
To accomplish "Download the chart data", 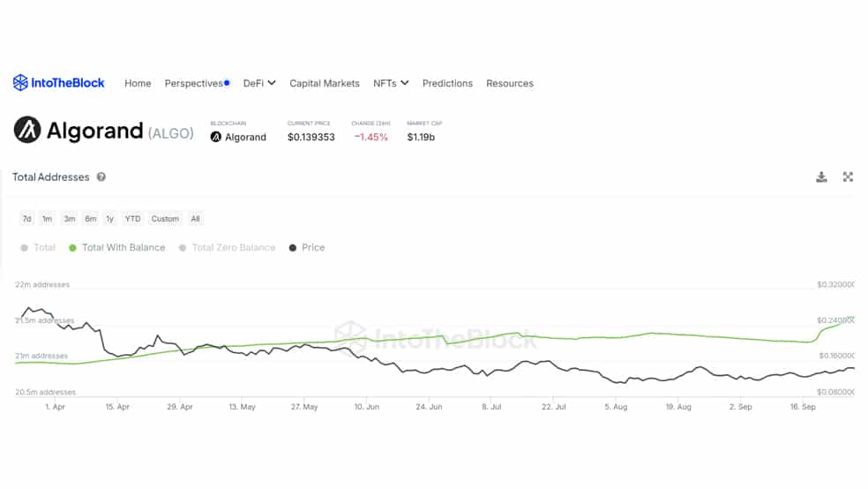I will pos(821,177).
